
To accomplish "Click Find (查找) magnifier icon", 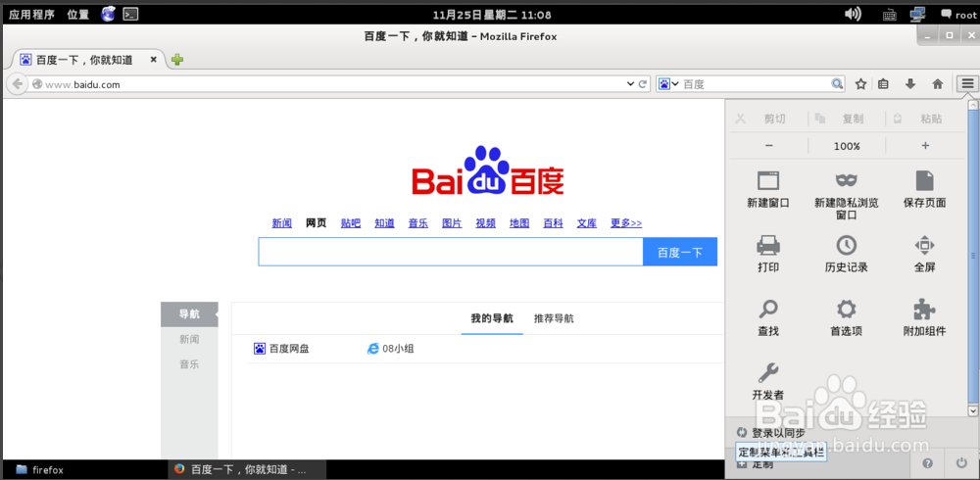I will pos(768,309).
